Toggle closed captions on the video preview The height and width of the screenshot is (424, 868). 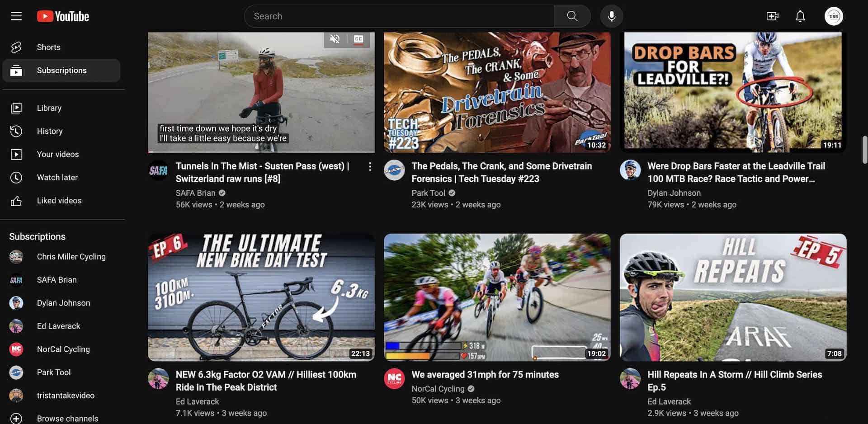pos(358,39)
